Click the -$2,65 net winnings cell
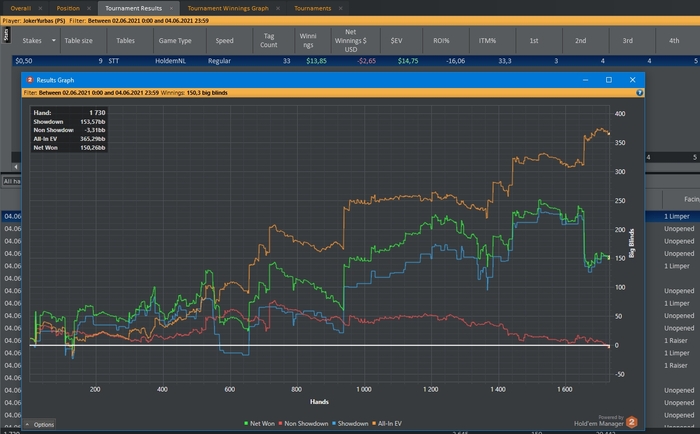The width and height of the screenshot is (700, 434). (367, 61)
